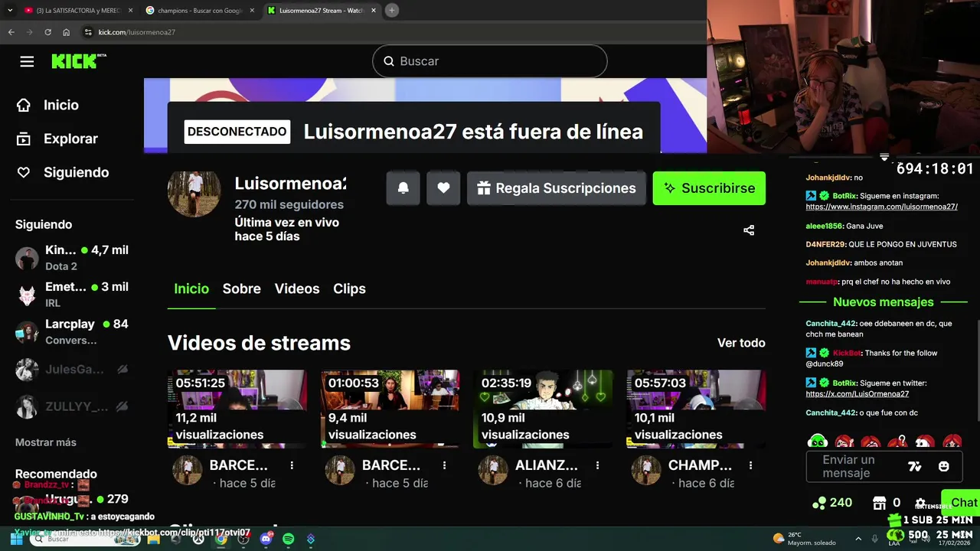Open the Windows Start menu
Image resolution: width=980 pixels, height=551 pixels.
pyautogui.click(x=16, y=539)
